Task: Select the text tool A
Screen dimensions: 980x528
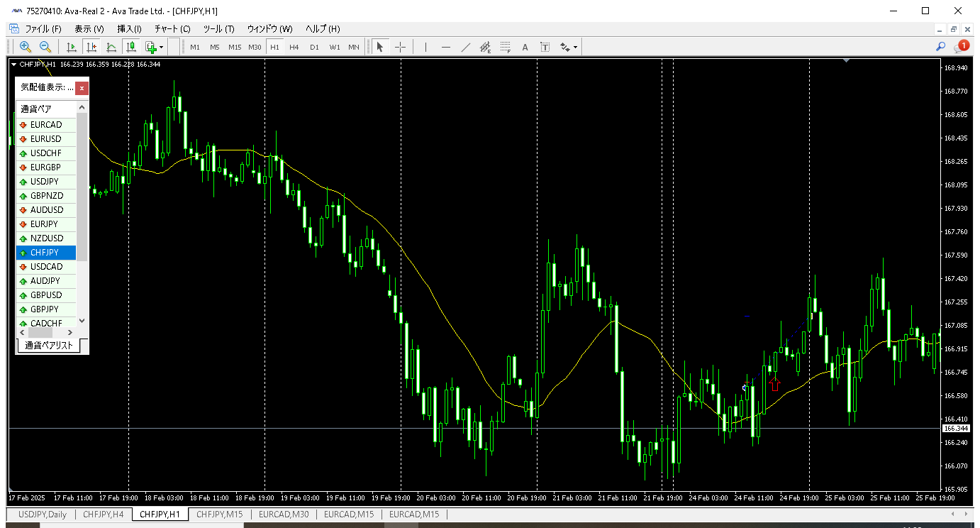Action: pyautogui.click(x=525, y=47)
